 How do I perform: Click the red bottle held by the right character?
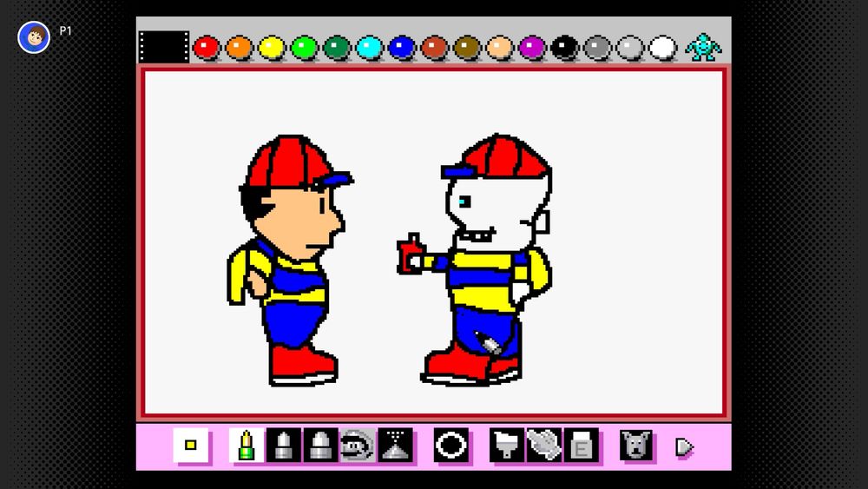pyautogui.click(x=411, y=254)
